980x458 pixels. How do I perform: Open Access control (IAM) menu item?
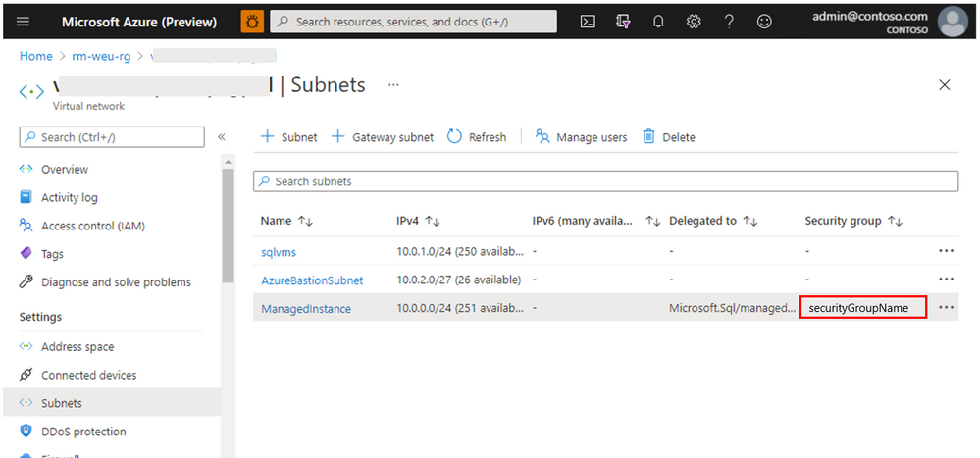[x=92, y=226]
